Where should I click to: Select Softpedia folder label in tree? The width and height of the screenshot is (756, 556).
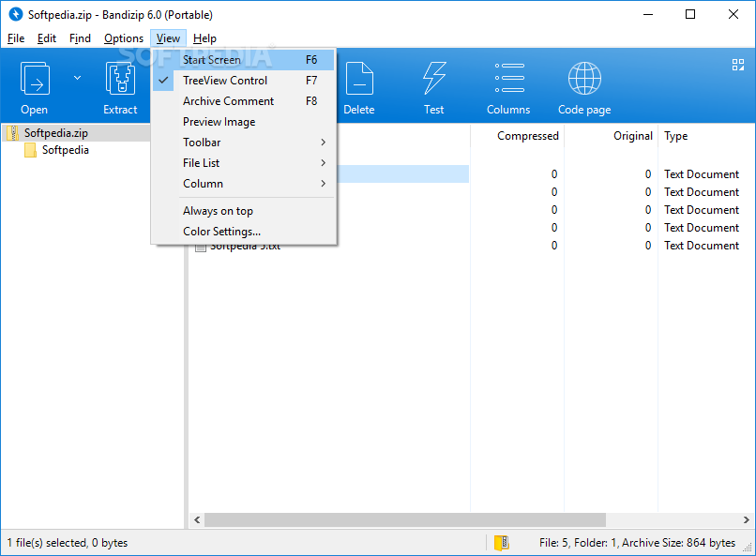[x=66, y=150]
